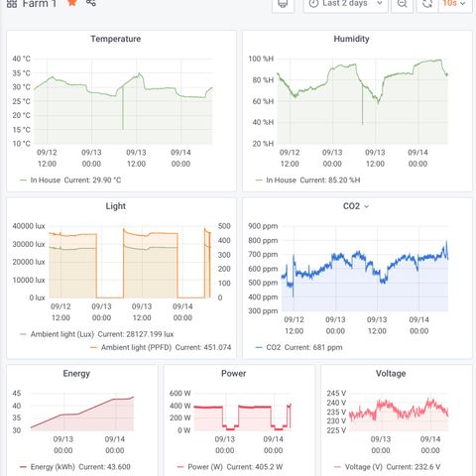
Task: Open the 10s refresh interval dropdown
Action: [x=455, y=4]
